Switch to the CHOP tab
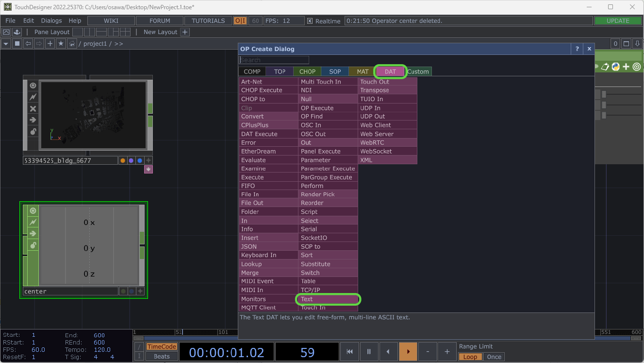This screenshot has width=644, height=363. pos(307,71)
